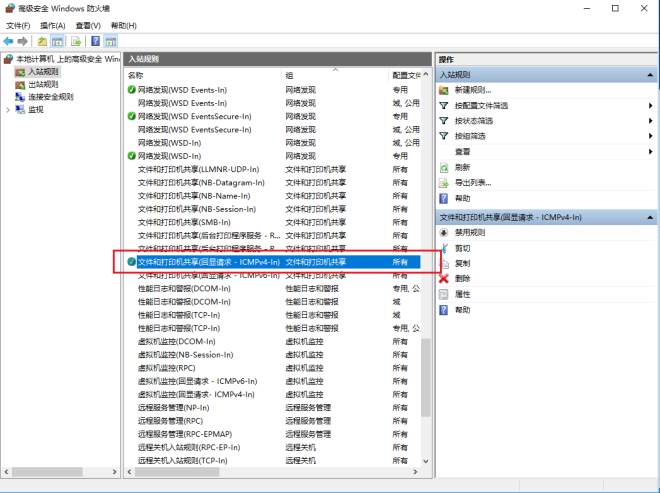Select rule 虚拟机监控(RPC)
660x493 pixels.
[273, 368]
